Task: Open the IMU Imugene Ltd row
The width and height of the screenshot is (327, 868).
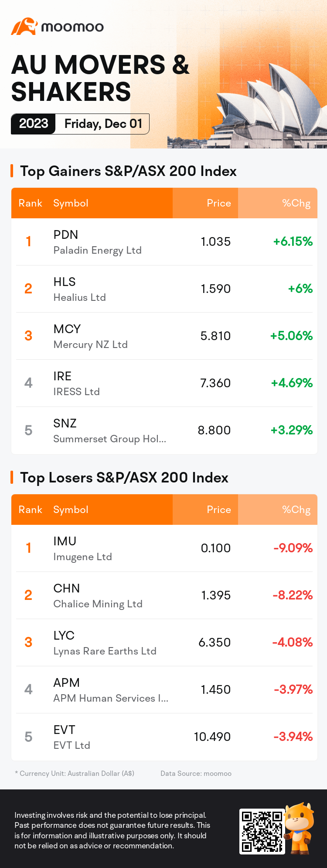Action: 164,548
